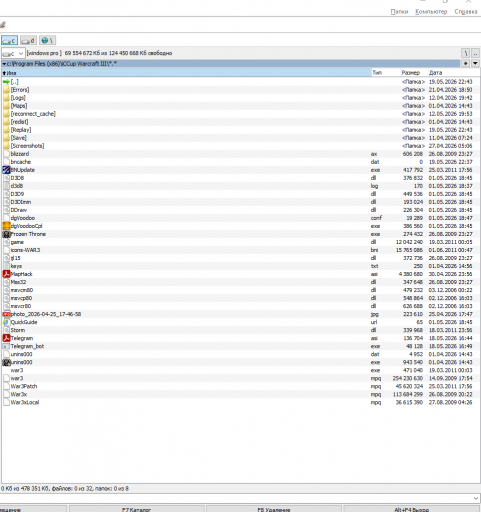
Task: Click the photo_2026-04-25 jpg icon
Action: [x=6, y=314]
